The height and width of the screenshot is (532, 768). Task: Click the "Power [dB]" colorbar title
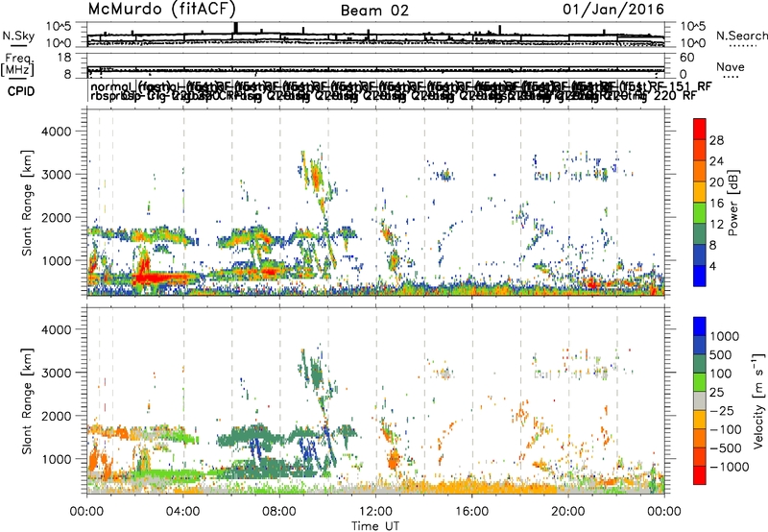[732, 203]
